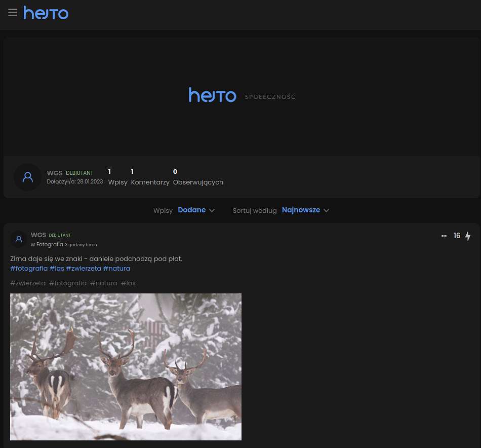Click the WGS username in profile header
Screen dimensions: 481x448
click(55, 173)
